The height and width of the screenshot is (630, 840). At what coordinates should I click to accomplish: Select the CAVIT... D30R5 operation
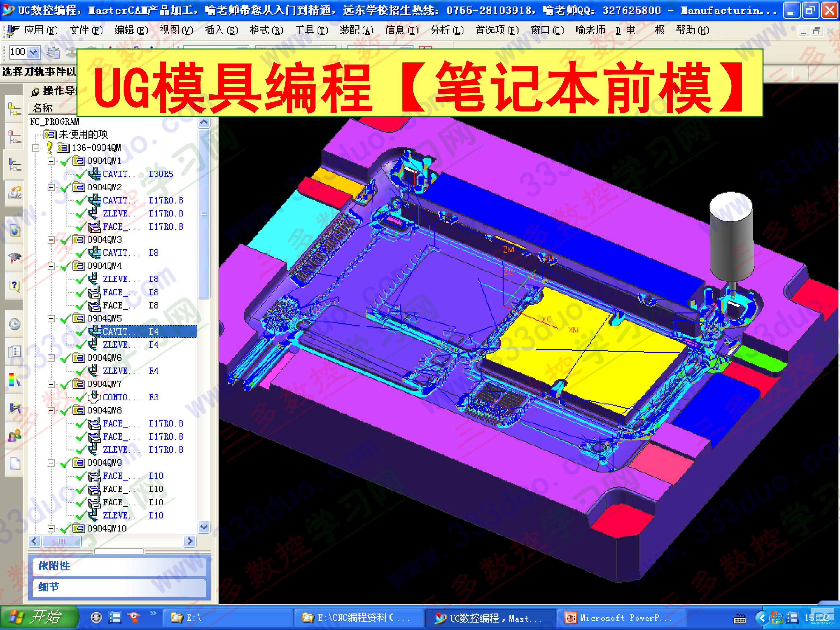coord(138,174)
